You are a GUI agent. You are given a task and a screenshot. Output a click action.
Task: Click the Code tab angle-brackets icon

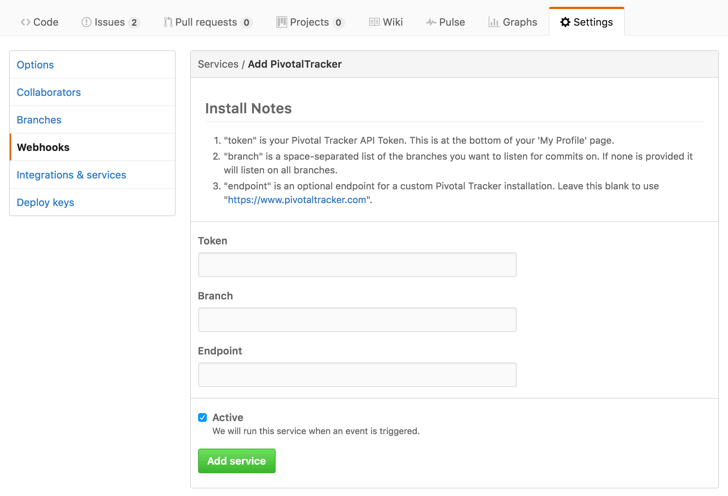pos(26,22)
